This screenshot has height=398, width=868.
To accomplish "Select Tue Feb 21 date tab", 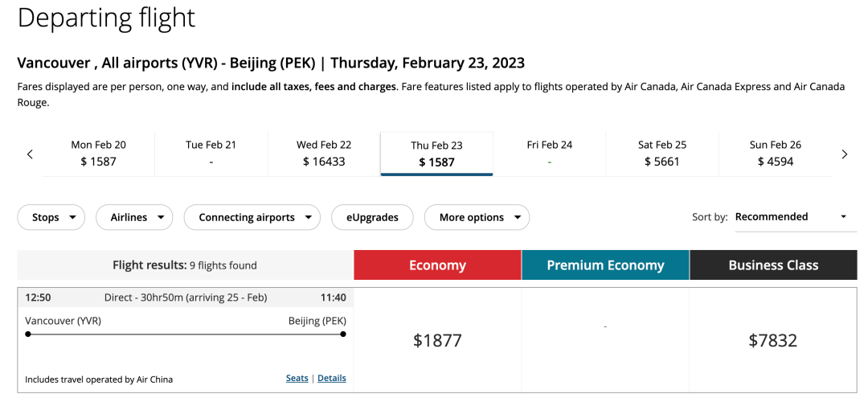I will pos(211,154).
